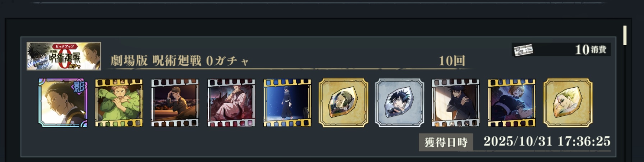The width and height of the screenshot is (644, 162).
Task: Open the red-toned seated figure film card
Action: point(231,103)
